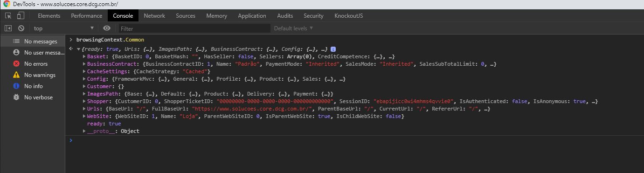644x173 pixels.
Task: Activate the inspect element picker icon
Action: coord(8,16)
